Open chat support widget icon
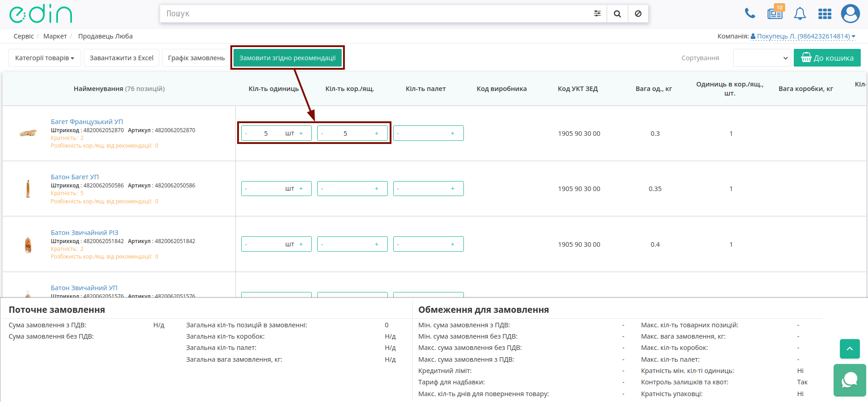The width and height of the screenshot is (868, 402). [x=849, y=380]
